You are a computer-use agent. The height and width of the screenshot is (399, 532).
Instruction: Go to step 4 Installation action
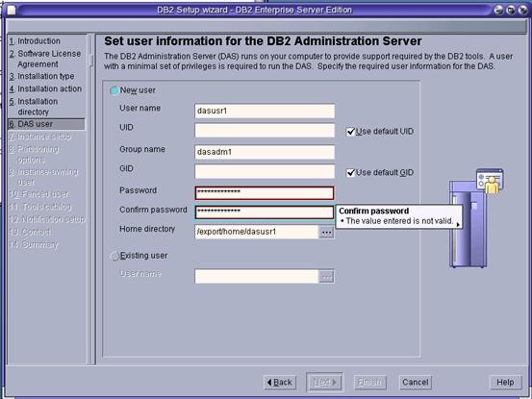pyautogui.click(x=45, y=88)
